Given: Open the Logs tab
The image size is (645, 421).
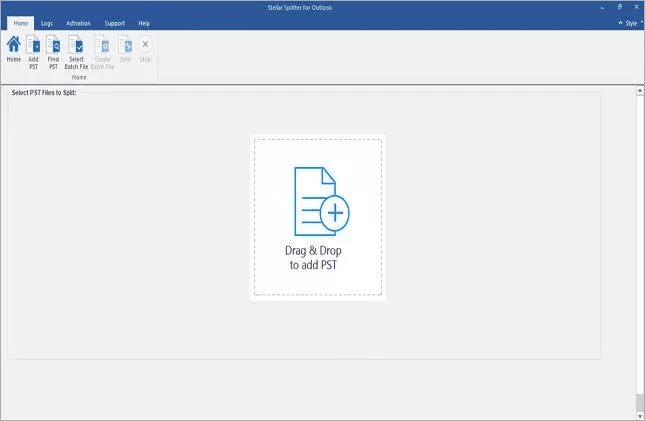Looking at the screenshot, I should click(x=47, y=22).
